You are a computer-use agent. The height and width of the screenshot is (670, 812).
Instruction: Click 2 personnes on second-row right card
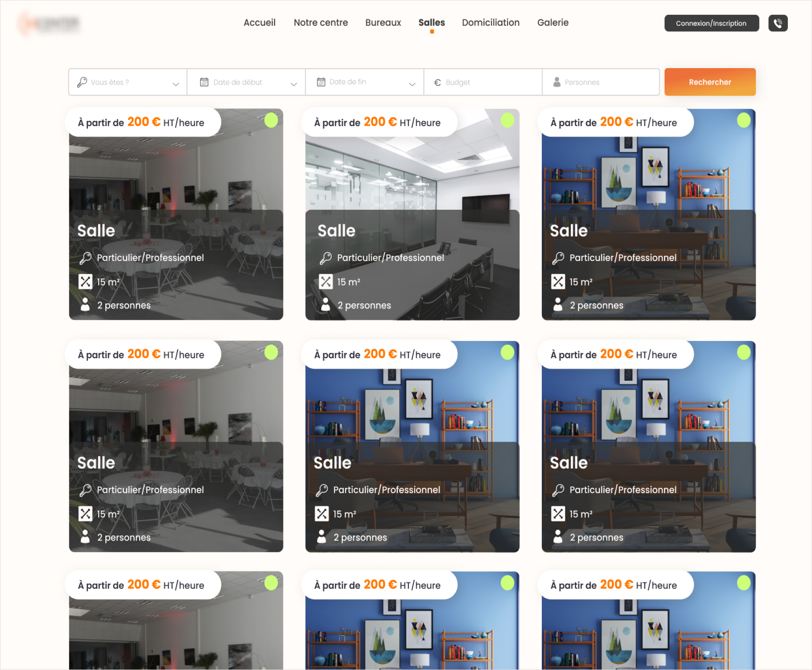(596, 537)
